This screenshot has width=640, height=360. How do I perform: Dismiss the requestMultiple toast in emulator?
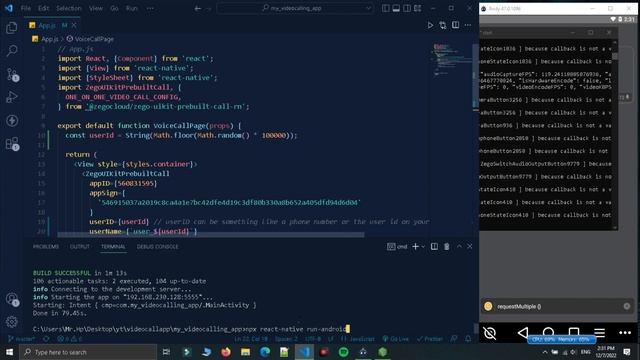coord(627,306)
